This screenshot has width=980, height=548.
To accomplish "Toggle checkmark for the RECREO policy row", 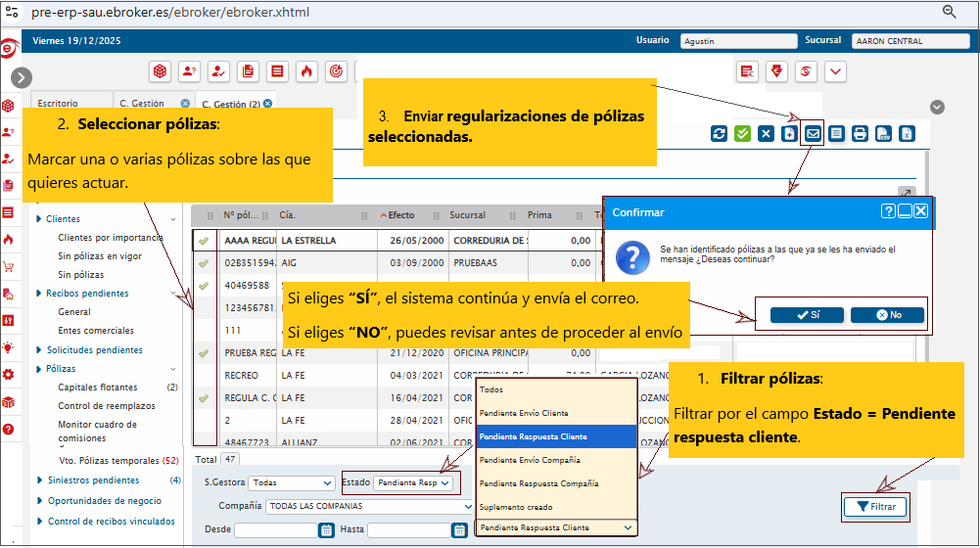I will coord(204,375).
